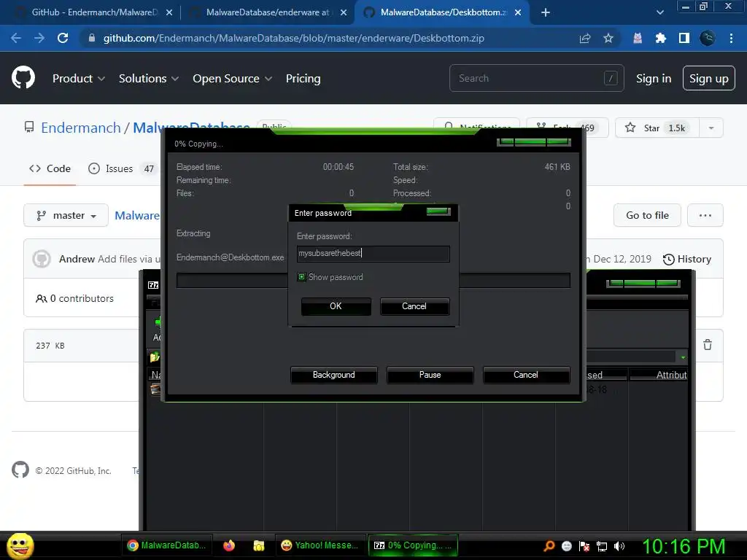747x560 pixels.
Task: Open the Issues tab
Action: [x=122, y=168]
